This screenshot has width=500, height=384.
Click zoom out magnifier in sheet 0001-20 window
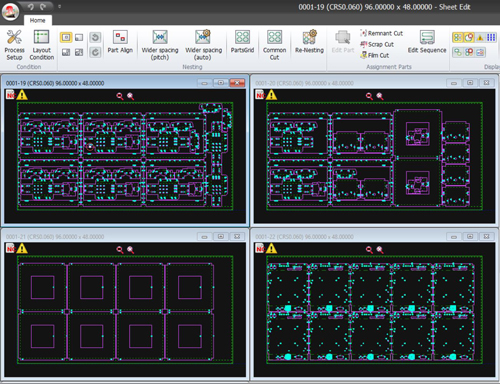click(369, 96)
